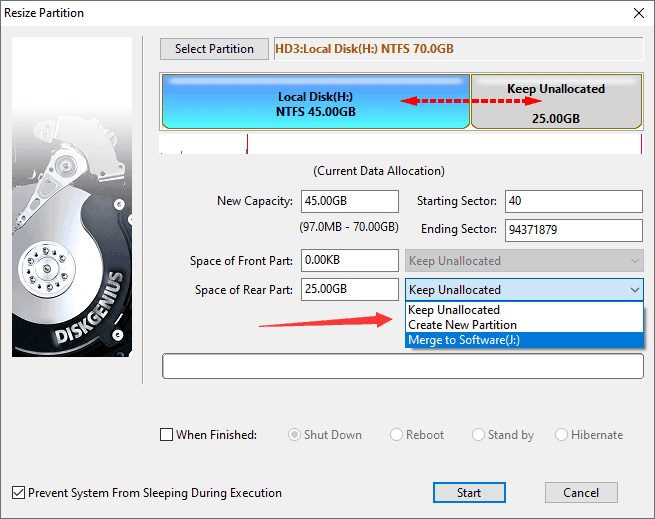Select Merge to Software(J:) option

tap(461, 340)
